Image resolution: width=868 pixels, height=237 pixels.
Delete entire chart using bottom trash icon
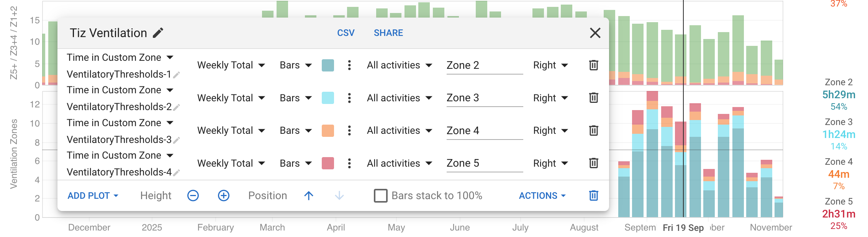(x=593, y=196)
